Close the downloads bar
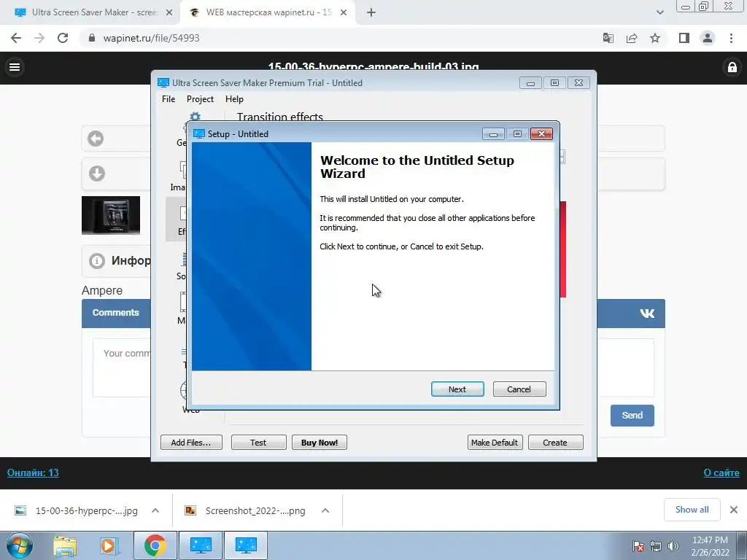 pos(734,510)
